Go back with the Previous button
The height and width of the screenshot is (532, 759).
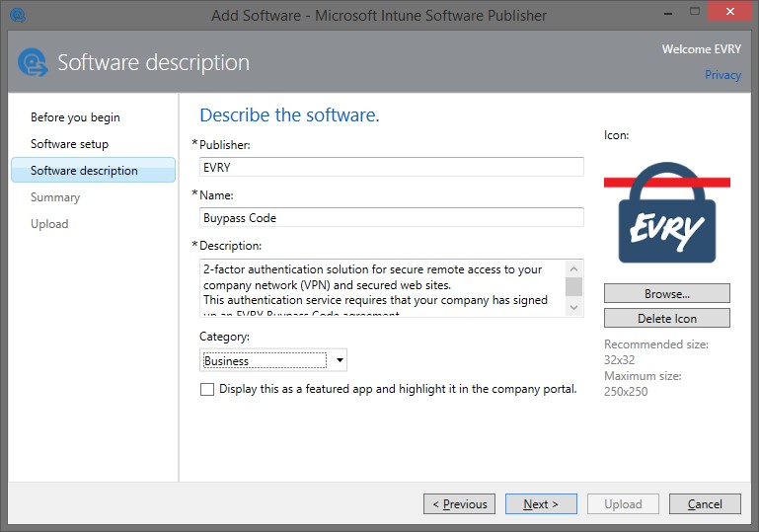click(x=459, y=504)
